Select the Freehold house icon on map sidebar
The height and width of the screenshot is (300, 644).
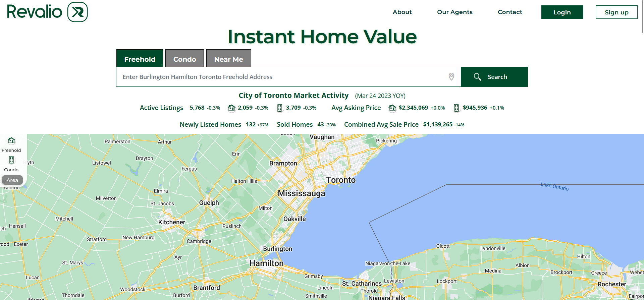(x=11, y=141)
